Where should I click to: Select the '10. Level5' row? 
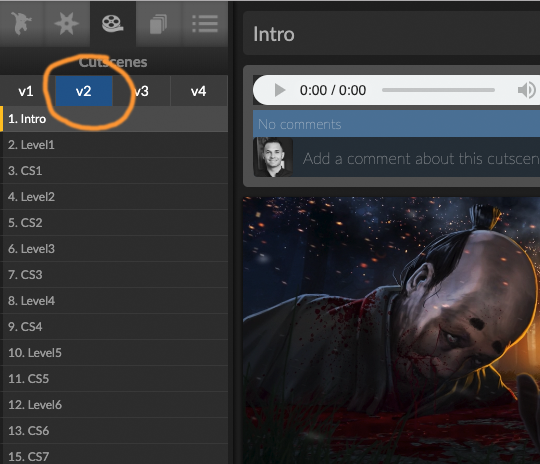pos(114,353)
